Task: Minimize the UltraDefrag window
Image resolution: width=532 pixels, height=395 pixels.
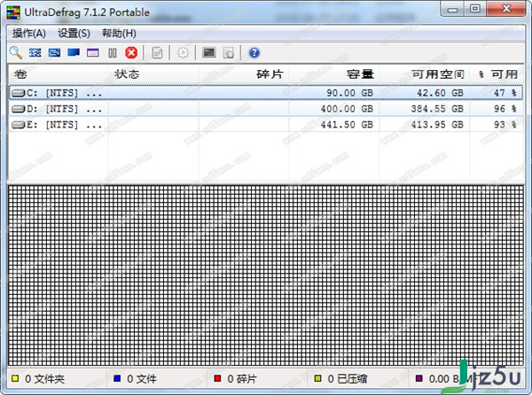Action: [452, 9]
